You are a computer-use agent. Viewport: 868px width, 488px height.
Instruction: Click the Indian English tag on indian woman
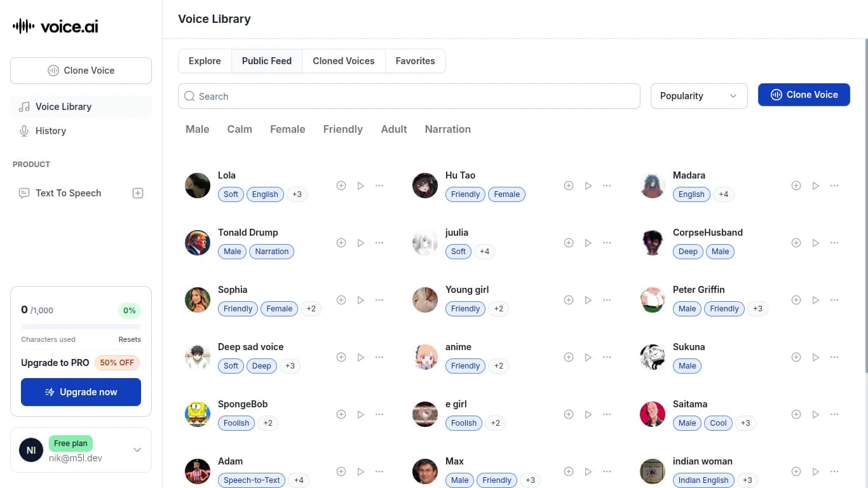pyautogui.click(x=703, y=480)
